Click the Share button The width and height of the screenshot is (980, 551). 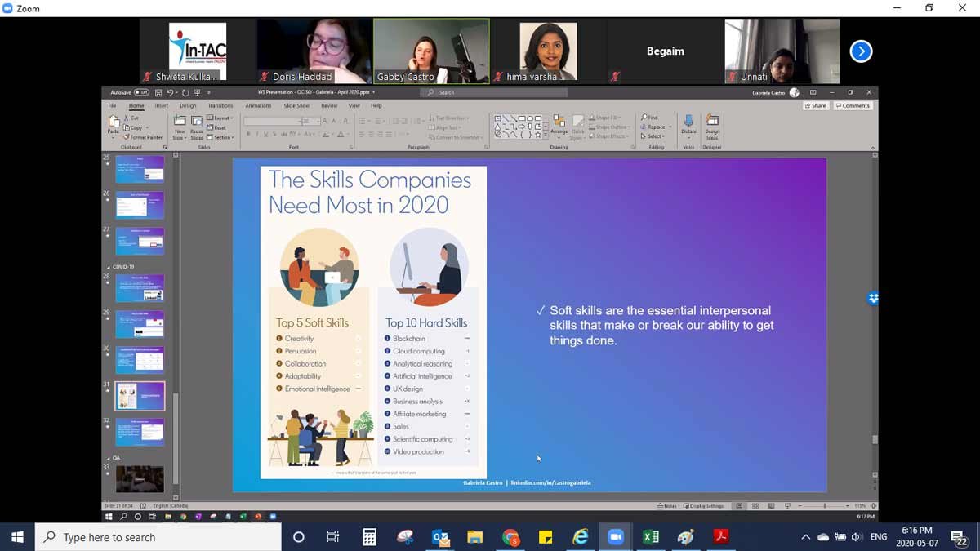815,106
